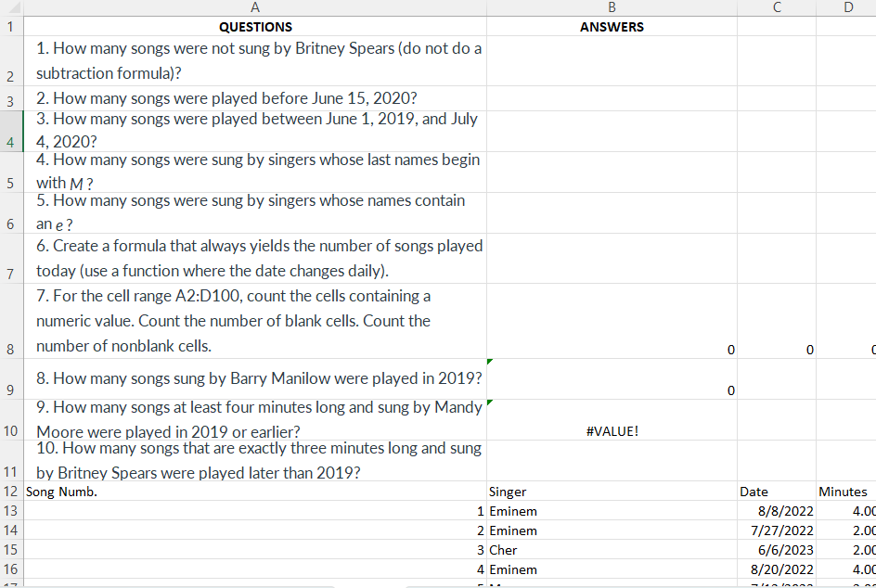Select row 1 header
The width and height of the screenshot is (876, 588).
click(9, 26)
